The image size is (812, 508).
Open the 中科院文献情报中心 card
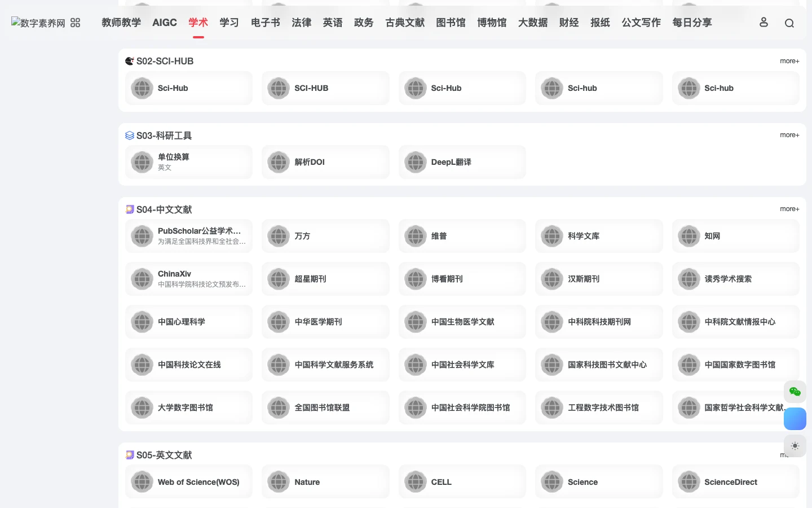735,322
